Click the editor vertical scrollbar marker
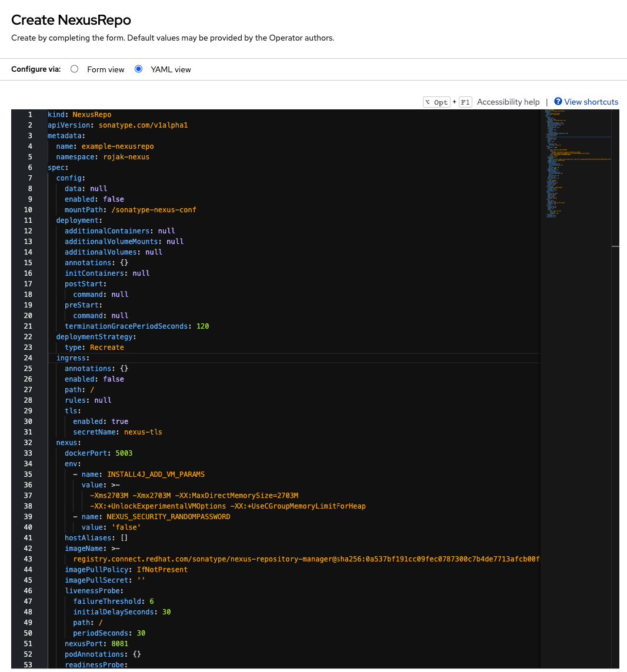This screenshot has height=672, width=627. pos(615,246)
